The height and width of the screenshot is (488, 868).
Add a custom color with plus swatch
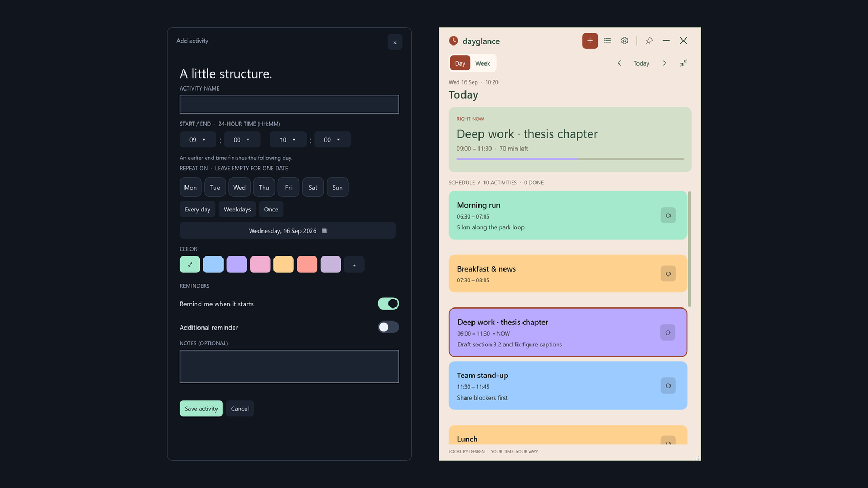click(354, 265)
